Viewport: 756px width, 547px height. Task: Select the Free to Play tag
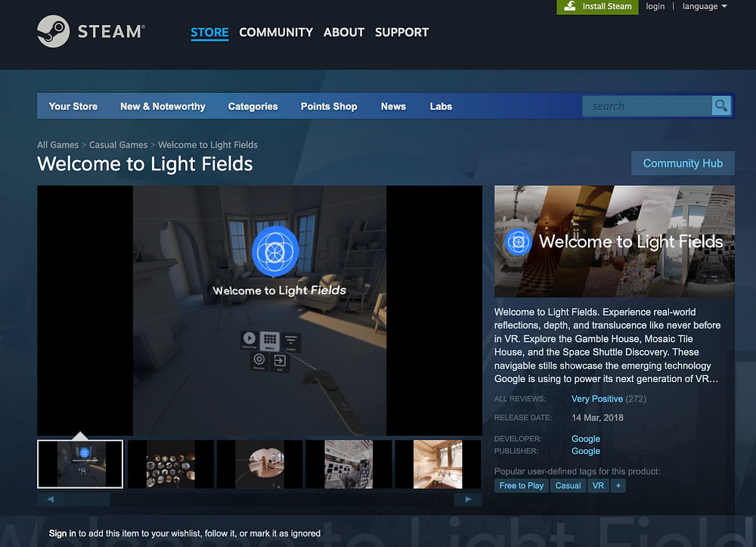pos(521,485)
